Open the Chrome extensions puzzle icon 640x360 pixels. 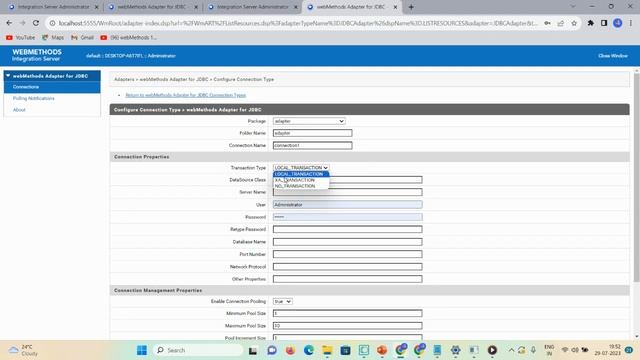click(591, 23)
